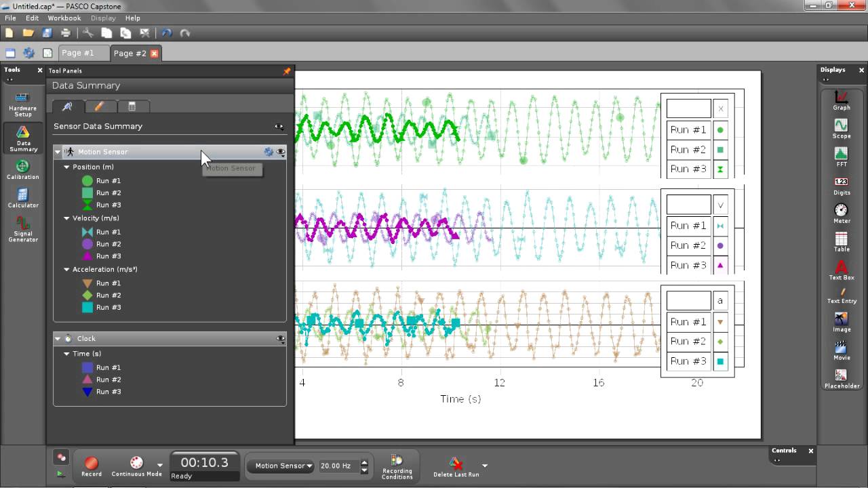Open an existing experiment file
This screenshot has height=488, width=868.
28,33
